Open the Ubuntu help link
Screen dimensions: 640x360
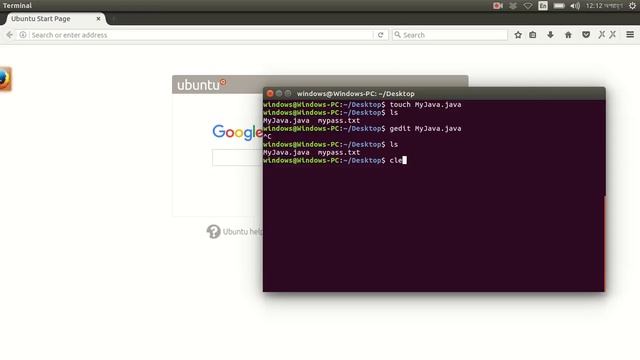tap(235, 231)
